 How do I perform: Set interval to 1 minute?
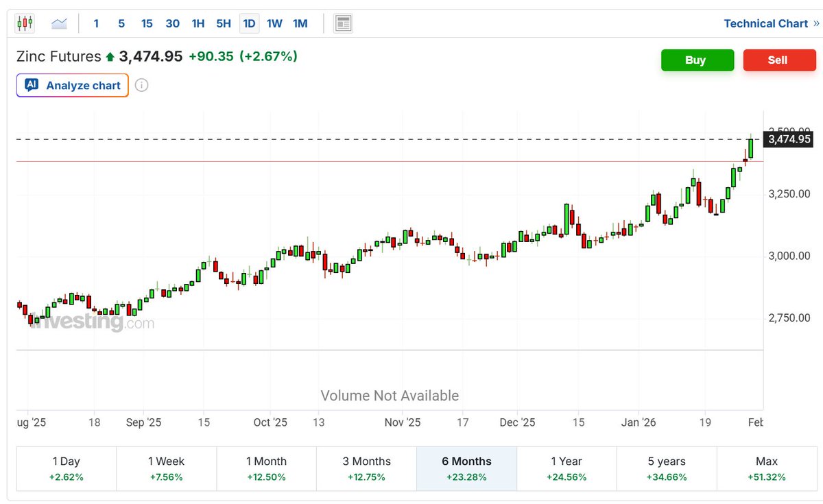(96, 23)
